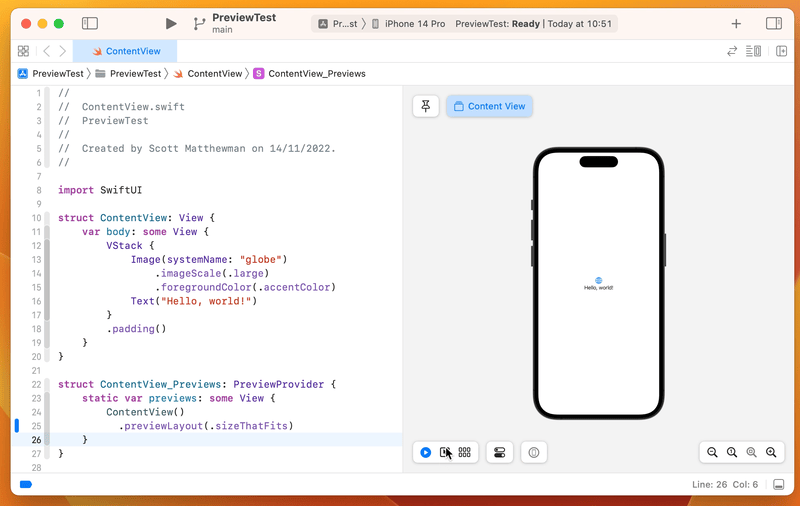Click the .imageScale(.large) modifier
The image size is (800, 506).
coord(212,273)
